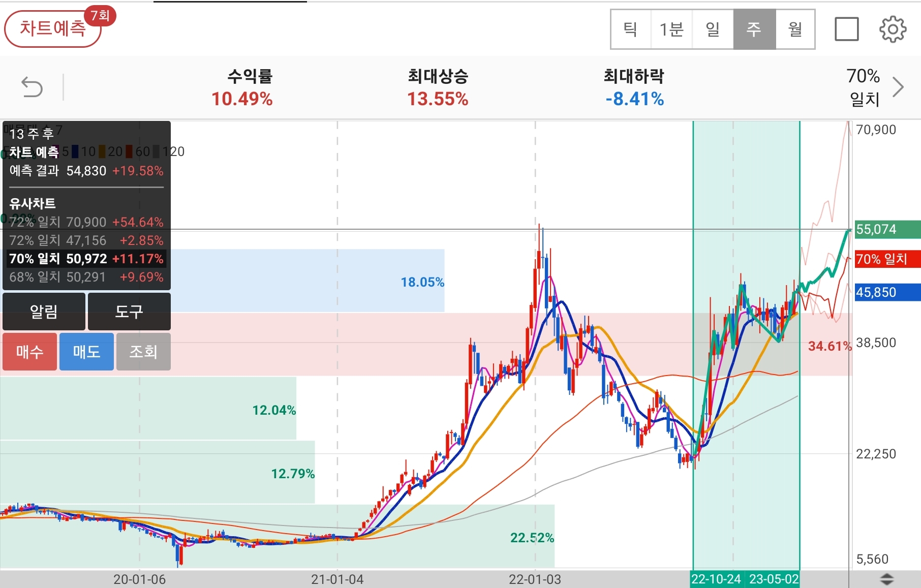Tap the 5,560 price axis label
This screenshot has width=921, height=588.
pos(873,559)
